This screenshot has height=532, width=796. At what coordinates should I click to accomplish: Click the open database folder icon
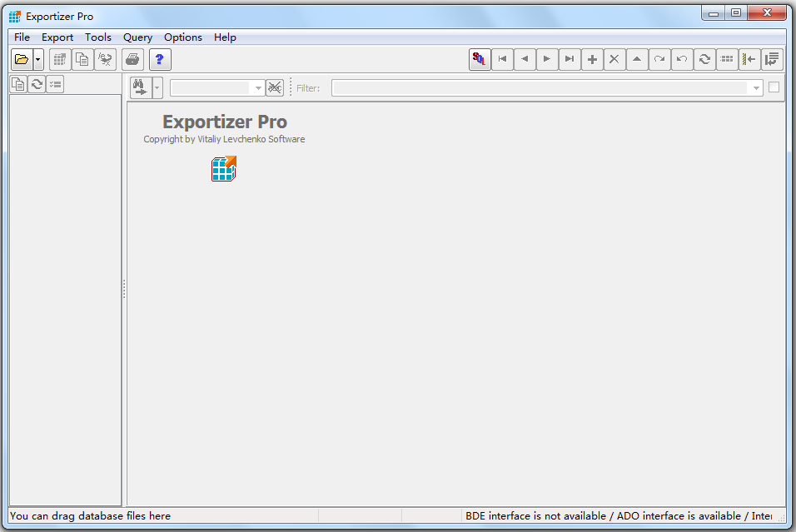coord(22,59)
